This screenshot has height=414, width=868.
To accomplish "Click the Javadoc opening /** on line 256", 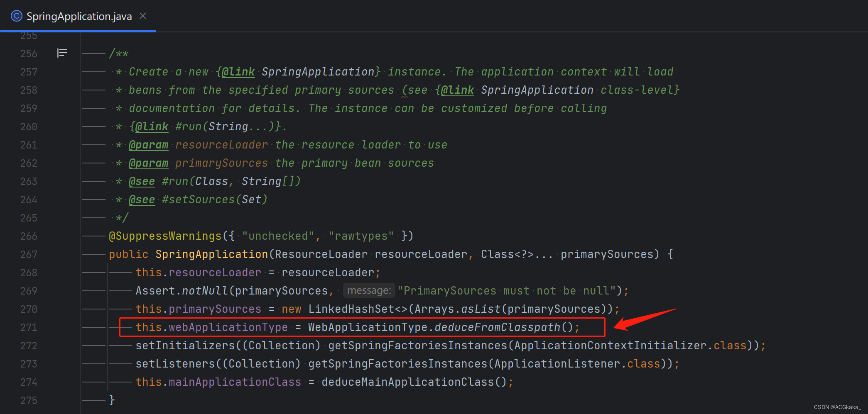I will [x=119, y=54].
